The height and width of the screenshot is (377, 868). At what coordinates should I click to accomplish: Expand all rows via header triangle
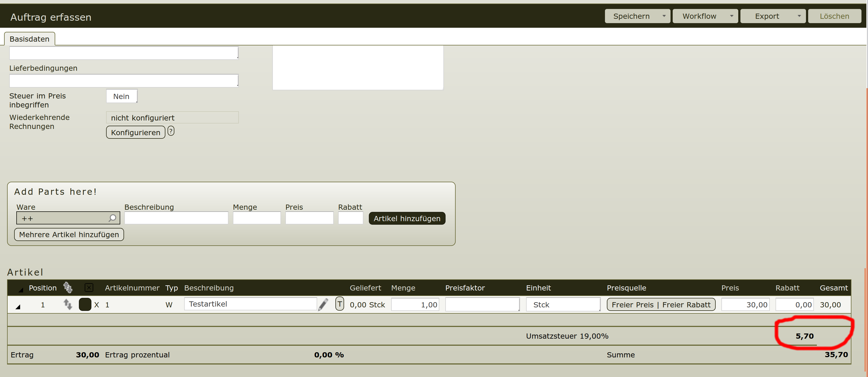(21, 289)
